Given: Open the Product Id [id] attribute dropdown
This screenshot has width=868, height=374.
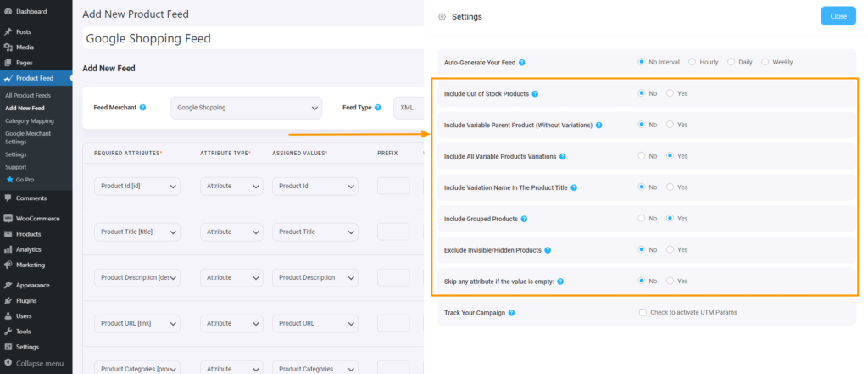Looking at the screenshot, I should (136, 187).
